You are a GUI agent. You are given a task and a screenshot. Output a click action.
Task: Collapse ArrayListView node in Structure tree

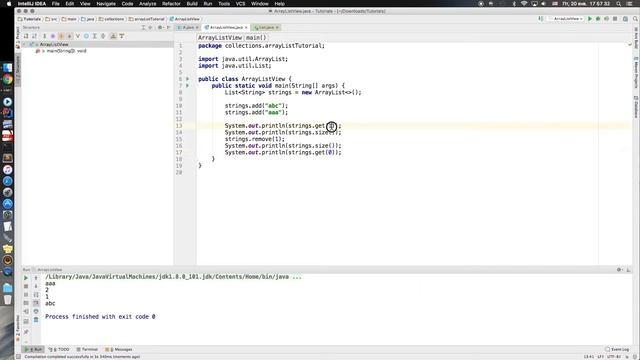24,44
